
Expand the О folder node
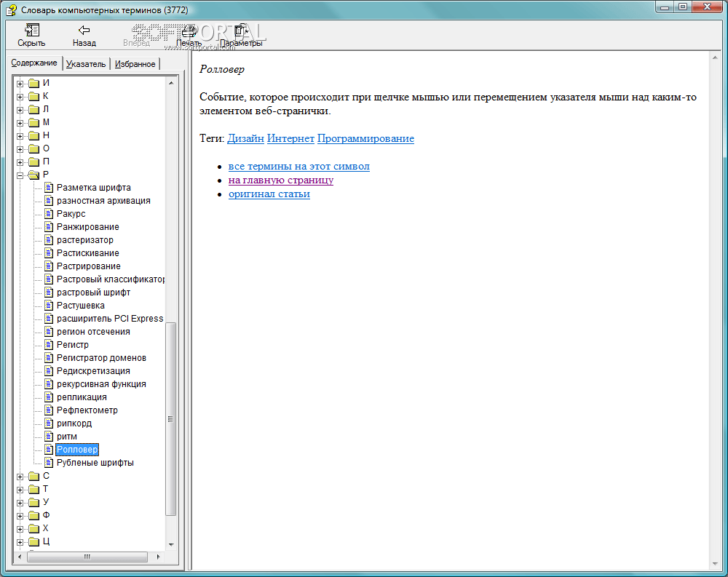pyautogui.click(x=20, y=149)
